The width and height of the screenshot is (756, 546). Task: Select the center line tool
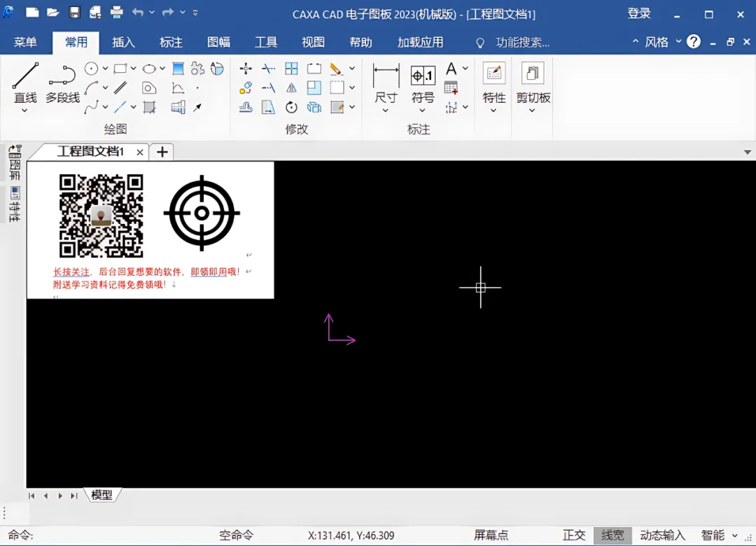120,107
